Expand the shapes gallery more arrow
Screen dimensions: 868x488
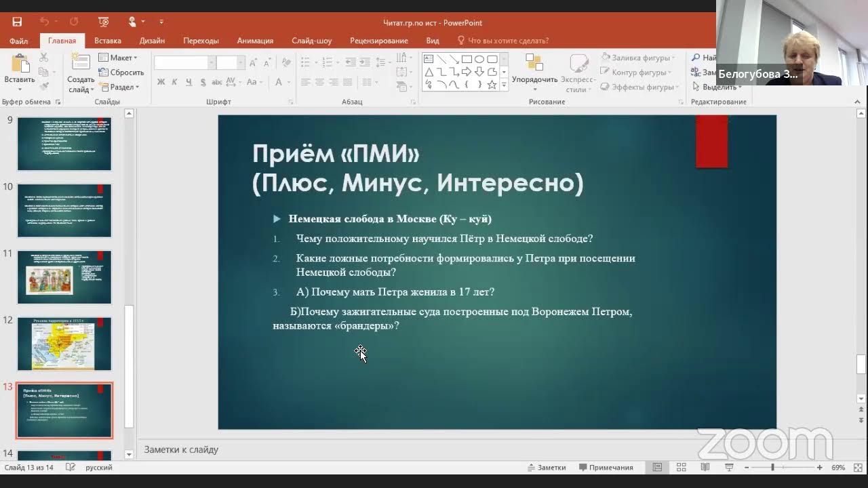504,85
